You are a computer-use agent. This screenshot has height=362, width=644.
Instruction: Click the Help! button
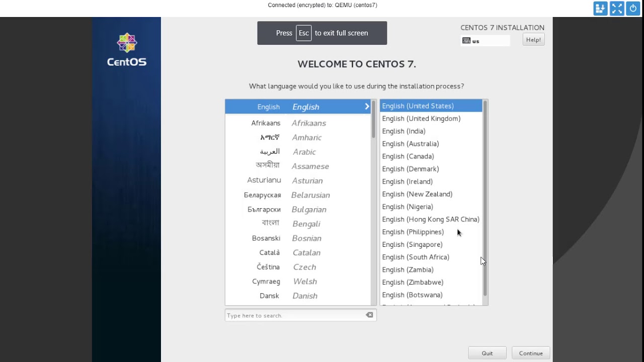[533, 40]
